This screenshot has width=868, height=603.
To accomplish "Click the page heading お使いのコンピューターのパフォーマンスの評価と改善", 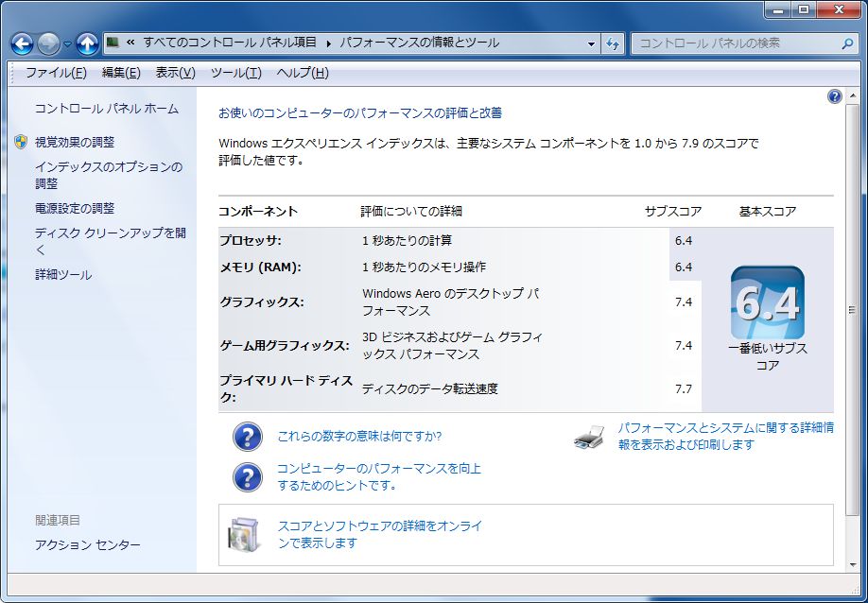I will (x=360, y=113).
